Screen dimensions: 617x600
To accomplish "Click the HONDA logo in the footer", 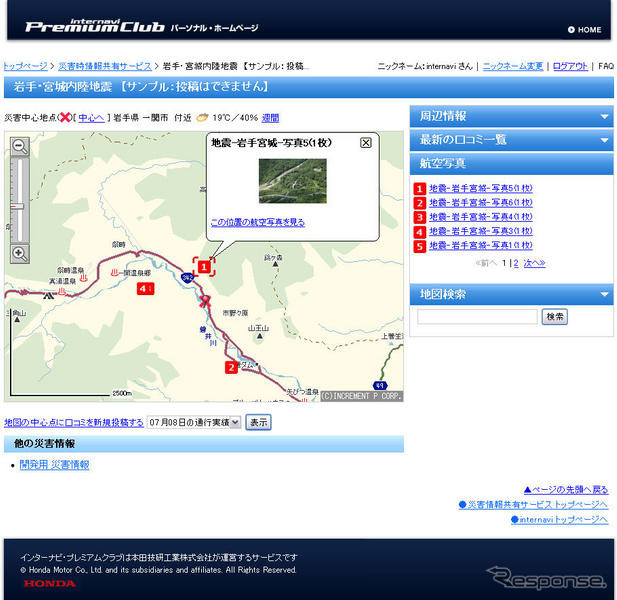I will tap(50, 583).
